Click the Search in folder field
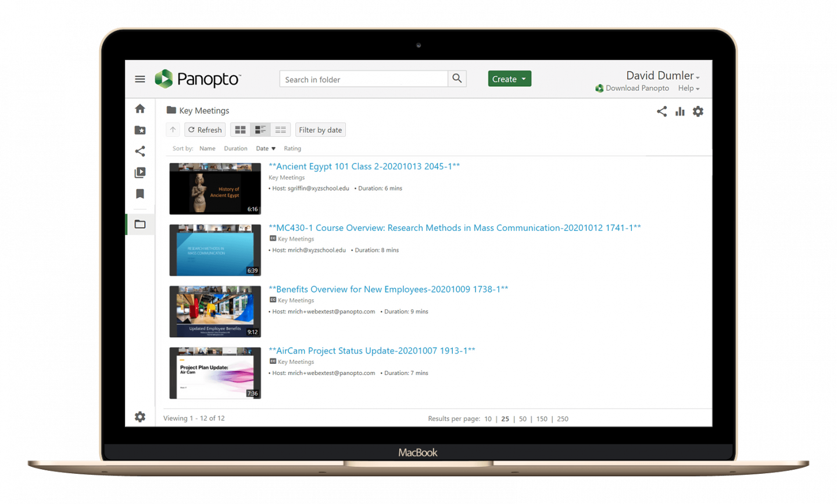The width and height of the screenshot is (837, 504). click(x=363, y=79)
